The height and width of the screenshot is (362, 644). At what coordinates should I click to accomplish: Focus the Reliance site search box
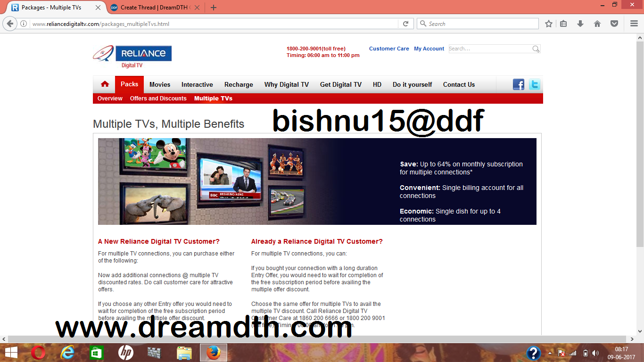(490, 49)
